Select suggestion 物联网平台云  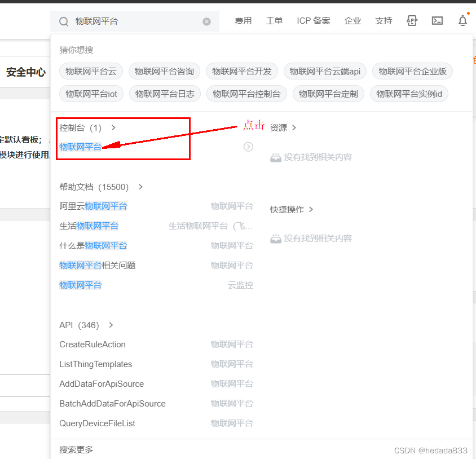91,72
